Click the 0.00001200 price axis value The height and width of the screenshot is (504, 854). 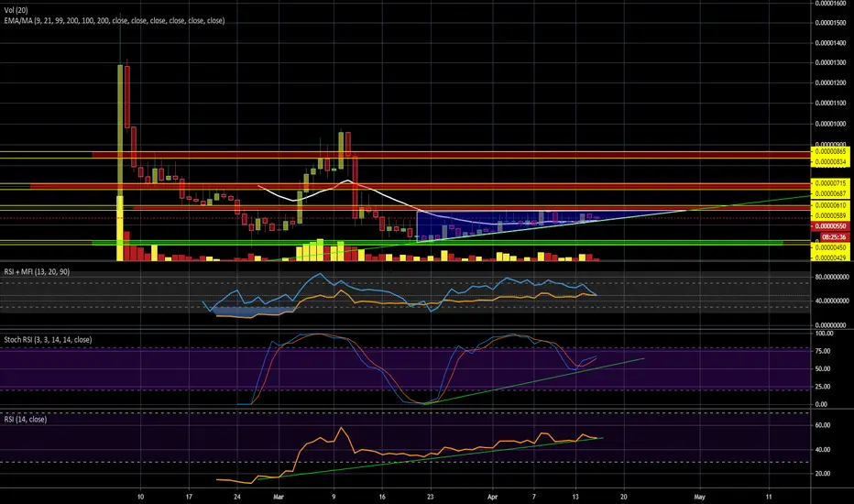click(830, 82)
